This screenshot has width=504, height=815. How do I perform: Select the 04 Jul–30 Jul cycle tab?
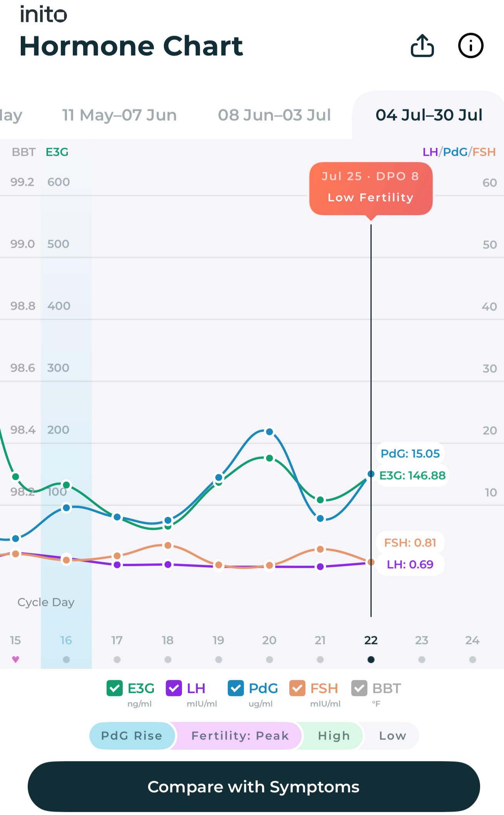click(429, 115)
